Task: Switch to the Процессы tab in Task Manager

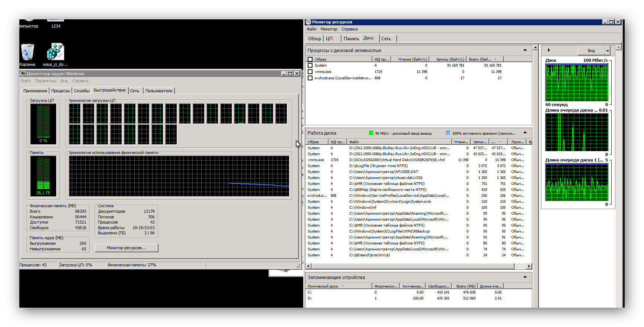Action: tap(60, 91)
